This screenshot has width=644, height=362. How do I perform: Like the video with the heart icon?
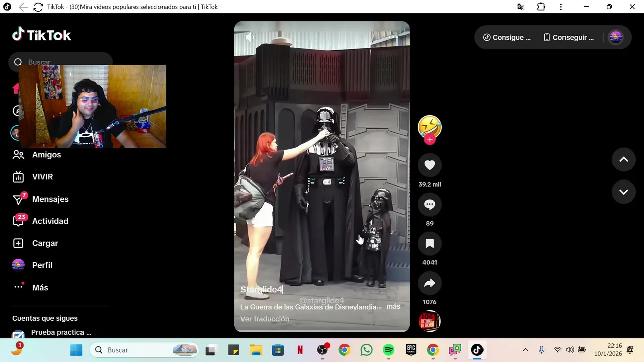coord(430,165)
